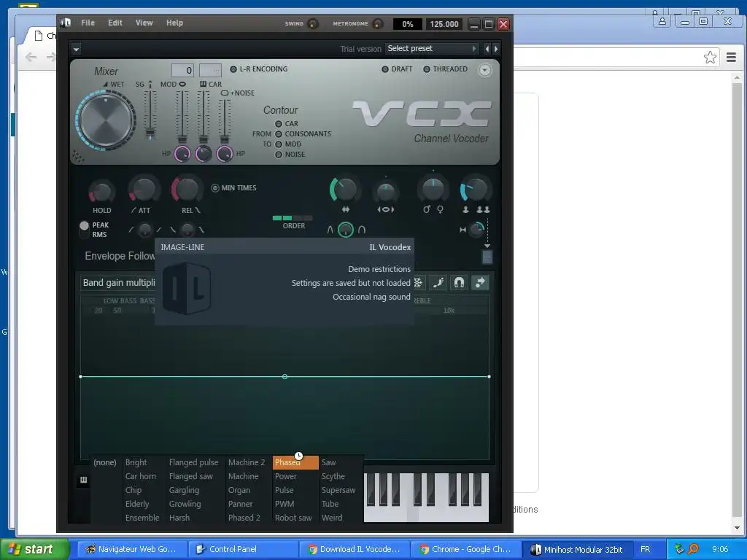
Task: Expand the arrow under the unison knob
Action: [x=487, y=246]
